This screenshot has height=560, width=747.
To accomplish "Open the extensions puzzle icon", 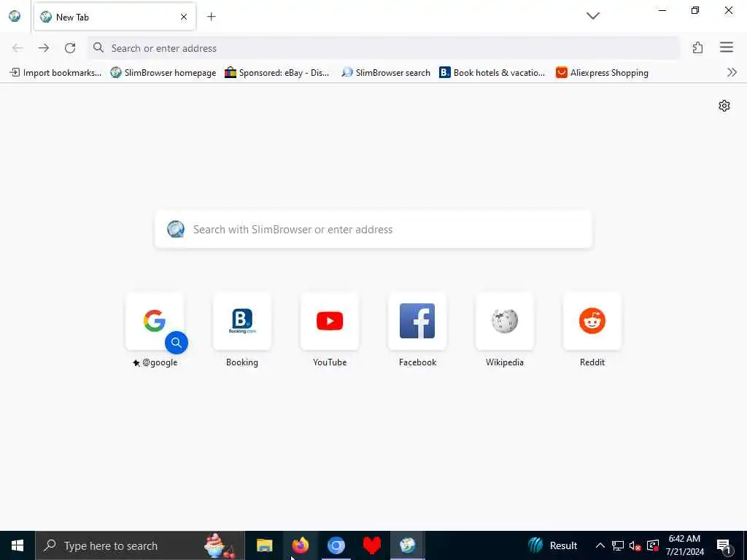I will 697,47.
